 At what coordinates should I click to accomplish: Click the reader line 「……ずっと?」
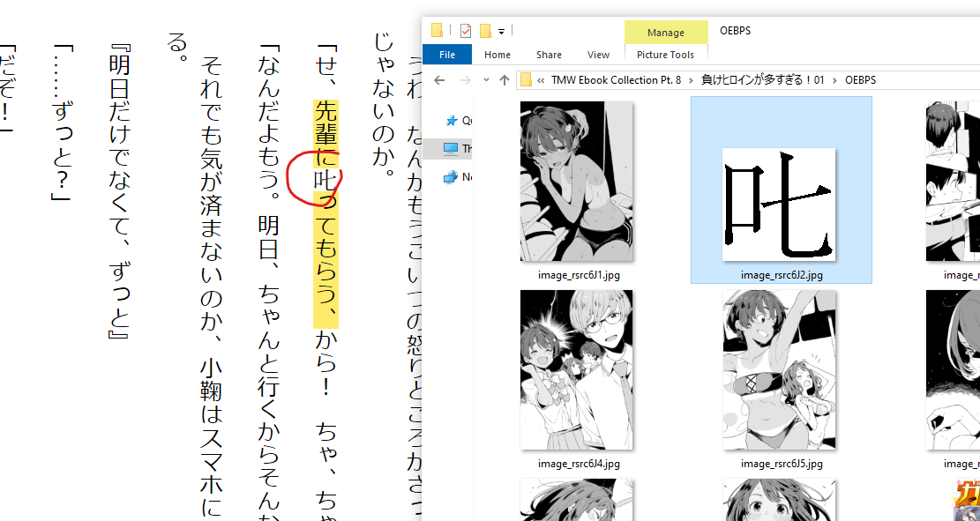[63, 123]
